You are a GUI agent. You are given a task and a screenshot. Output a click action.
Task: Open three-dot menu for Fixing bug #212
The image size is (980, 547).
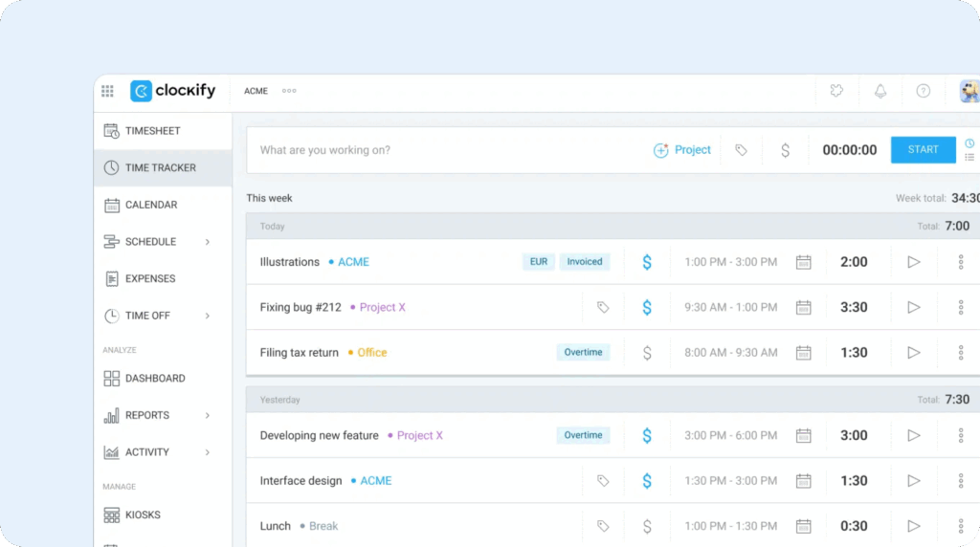point(961,307)
